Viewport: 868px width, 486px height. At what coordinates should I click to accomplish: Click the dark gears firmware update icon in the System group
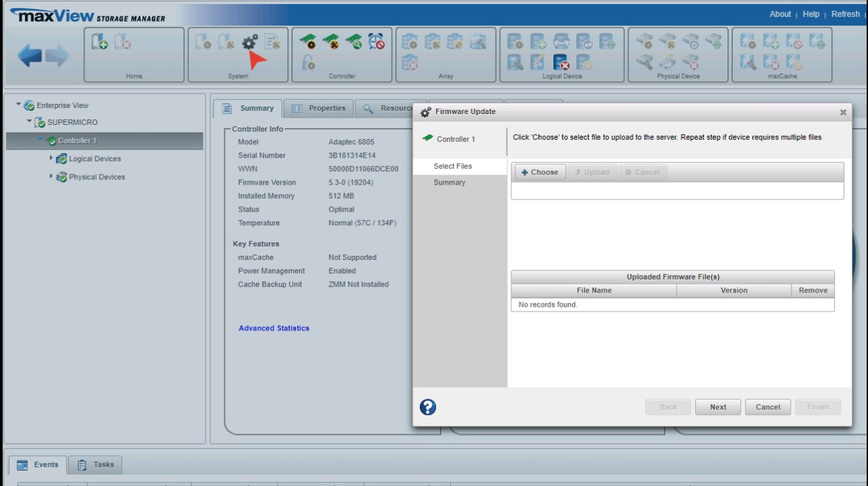coord(250,42)
